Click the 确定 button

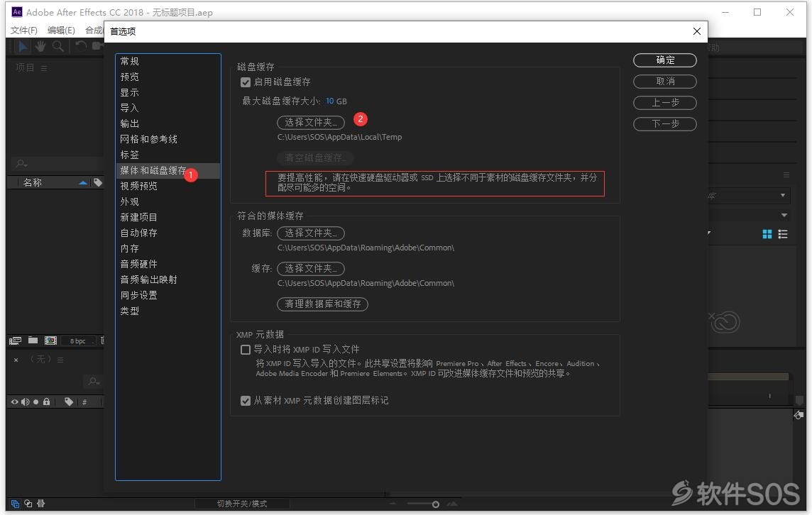(665, 60)
